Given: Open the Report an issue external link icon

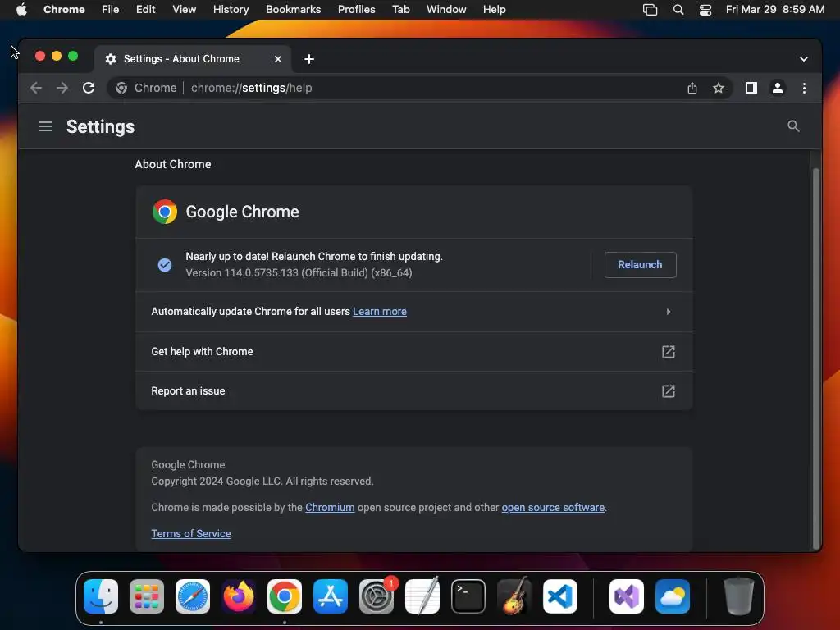Looking at the screenshot, I should (x=668, y=391).
